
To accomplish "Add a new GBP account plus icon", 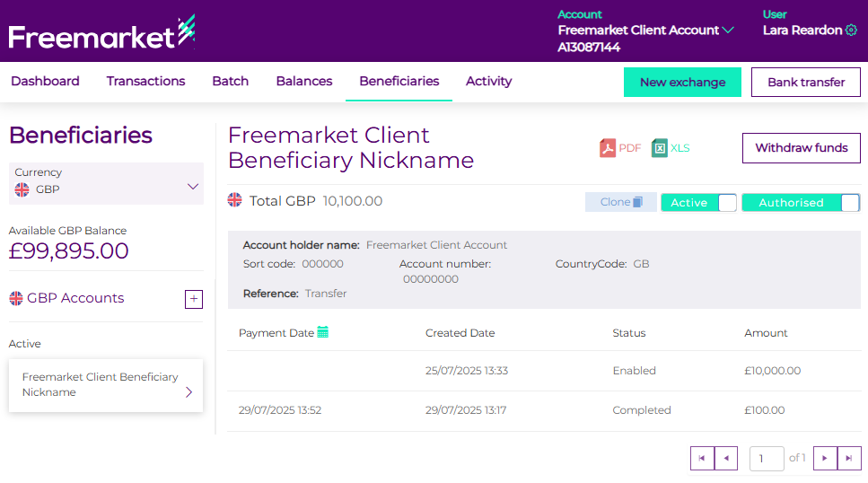I will 193,299.
